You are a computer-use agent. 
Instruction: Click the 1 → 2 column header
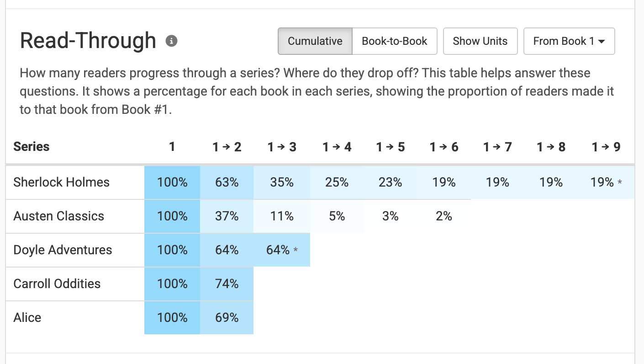227,147
